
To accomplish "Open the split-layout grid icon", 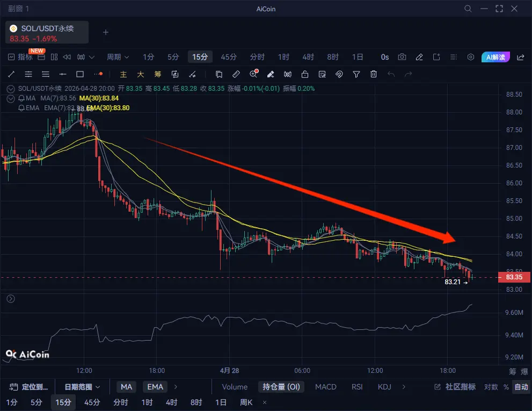I will click(x=54, y=57).
